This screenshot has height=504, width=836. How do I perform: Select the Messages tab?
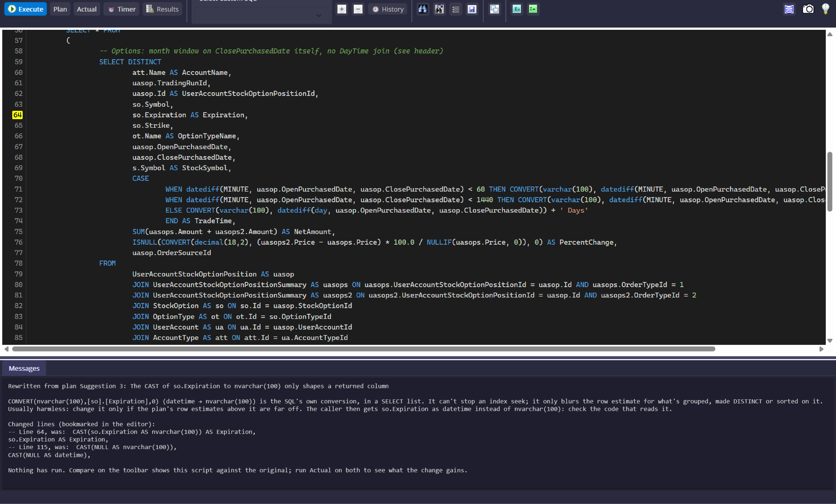[24, 368]
